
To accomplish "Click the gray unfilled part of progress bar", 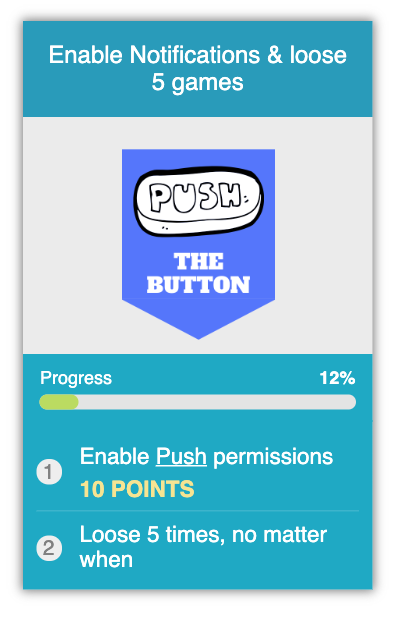I will pos(217,402).
